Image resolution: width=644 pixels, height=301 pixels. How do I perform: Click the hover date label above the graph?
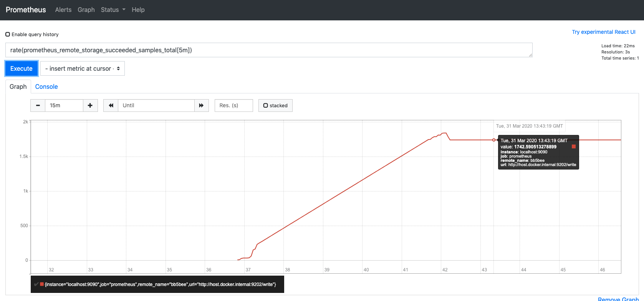(530, 126)
